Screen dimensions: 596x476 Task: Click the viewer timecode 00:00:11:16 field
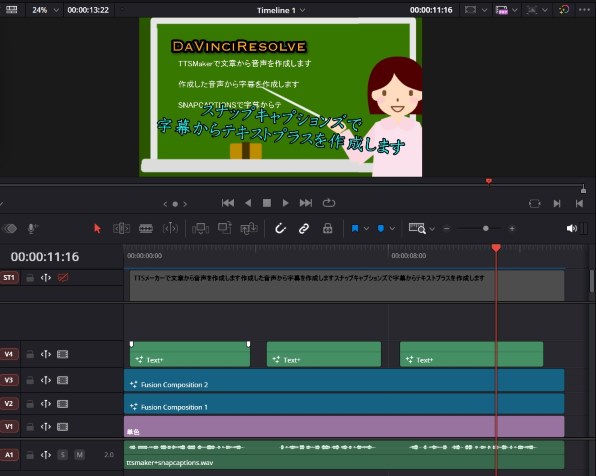coord(431,10)
